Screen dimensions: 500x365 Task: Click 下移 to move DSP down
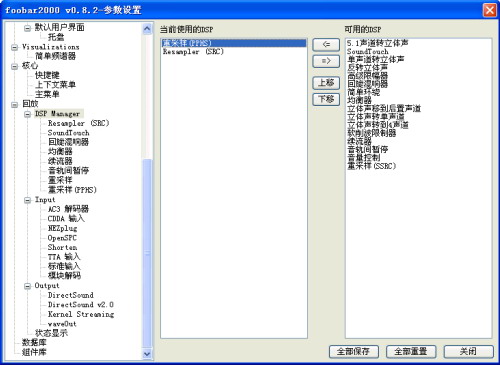tap(326, 99)
